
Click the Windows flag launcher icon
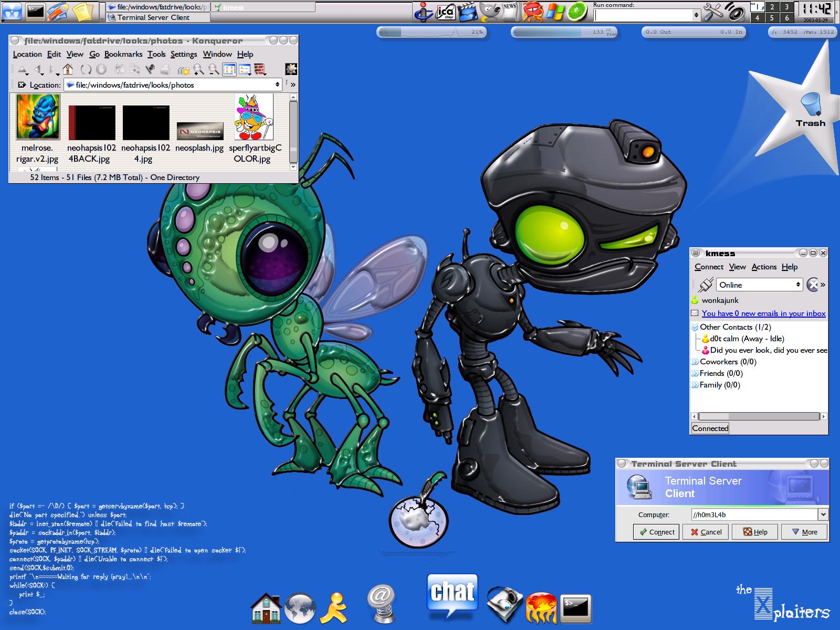tap(554, 12)
